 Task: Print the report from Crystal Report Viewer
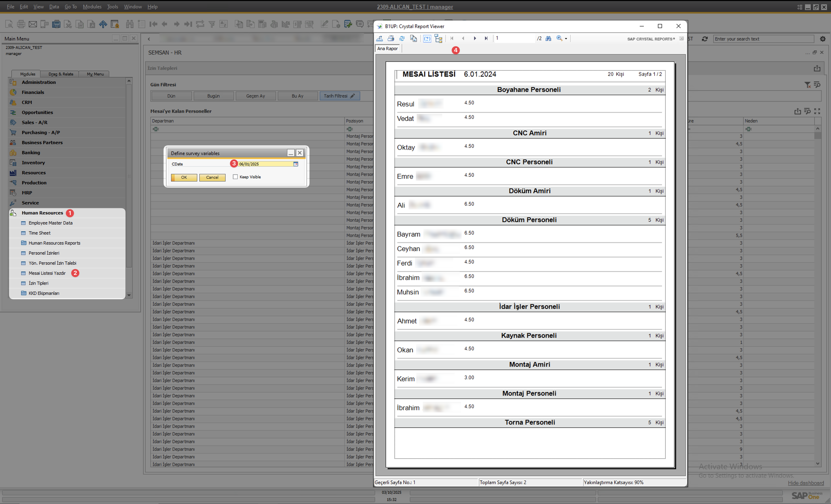[391, 38]
